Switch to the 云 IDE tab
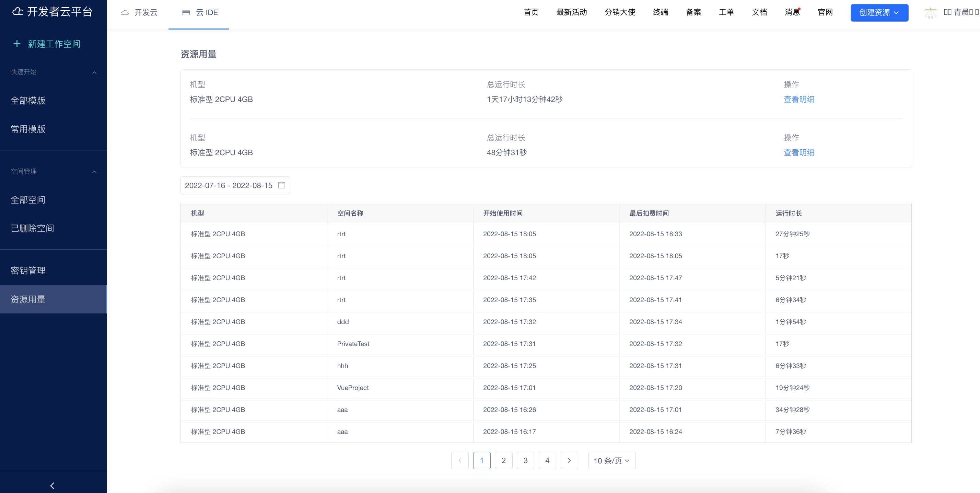The width and height of the screenshot is (980, 493). [x=200, y=13]
